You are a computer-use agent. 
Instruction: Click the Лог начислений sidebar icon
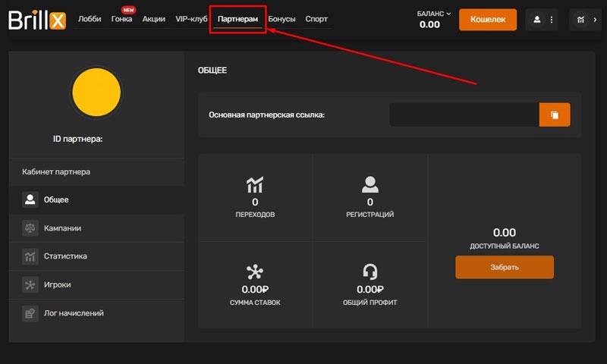[x=30, y=312]
